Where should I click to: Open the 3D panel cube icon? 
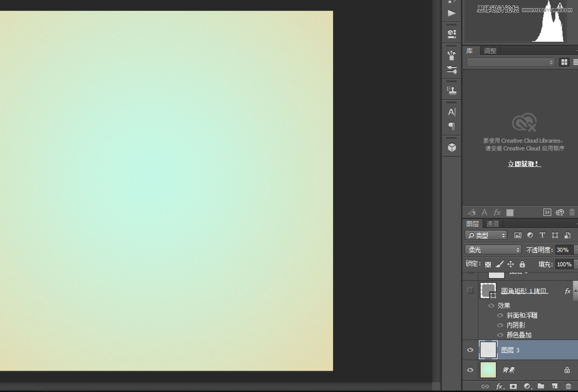[x=451, y=147]
